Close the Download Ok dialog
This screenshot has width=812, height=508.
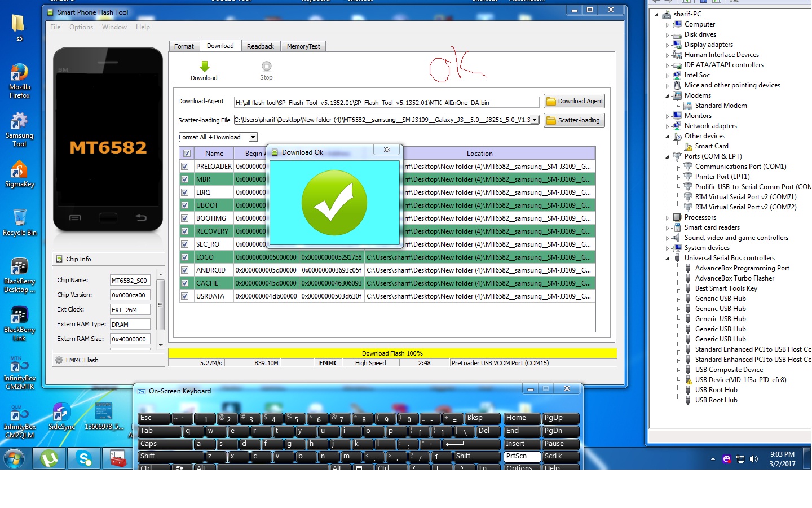pos(387,150)
